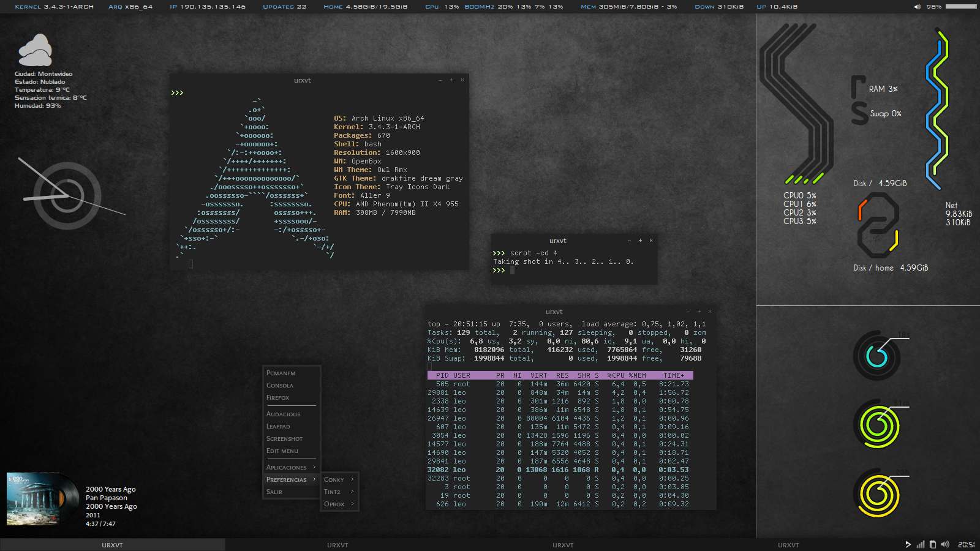
Task: Click the IP 190.135.135.146 readout
Action: click(208, 7)
